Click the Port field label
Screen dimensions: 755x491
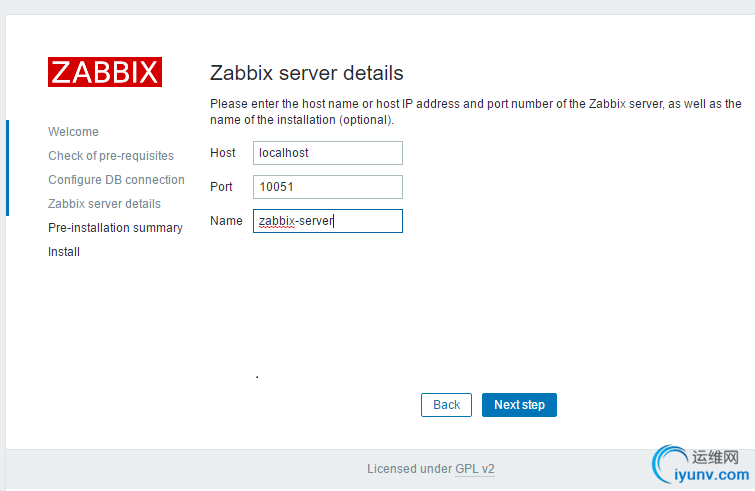pyautogui.click(x=221, y=187)
